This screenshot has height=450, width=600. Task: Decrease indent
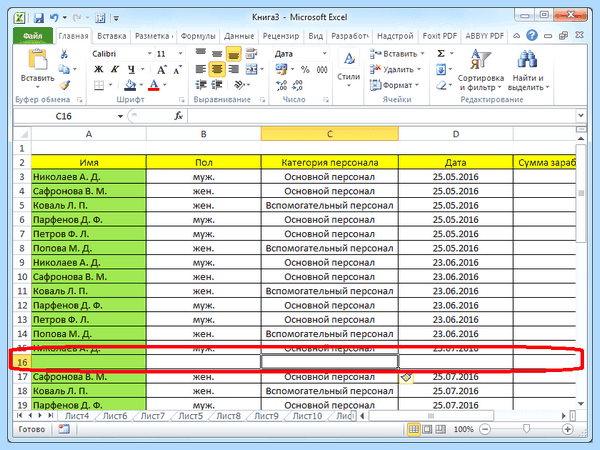[x=201, y=85]
